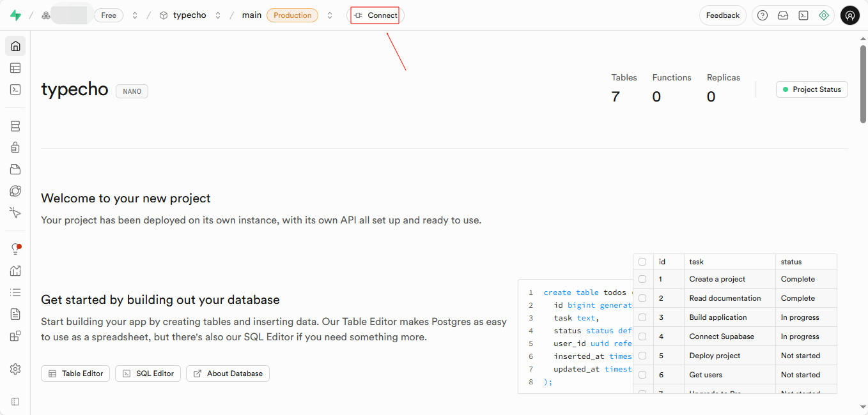Select the 'Build application' row checkbox
868x415 pixels.
tap(642, 317)
